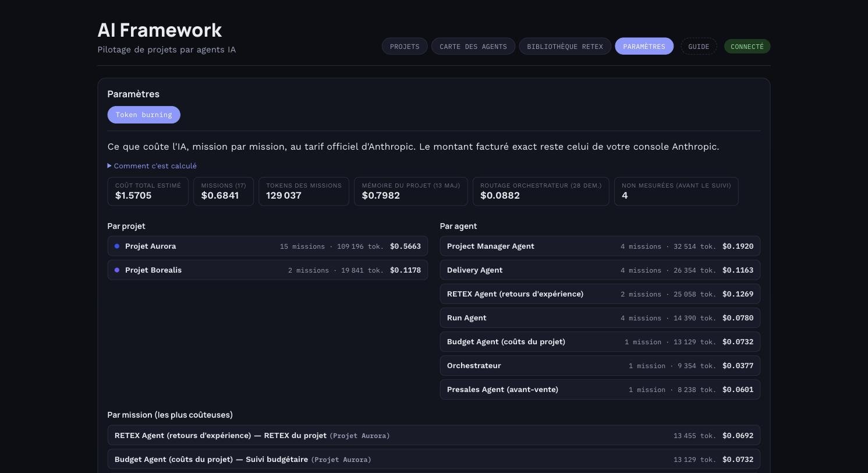Click the Coût total estimé card
This screenshot has width=868, height=473.
(x=148, y=192)
